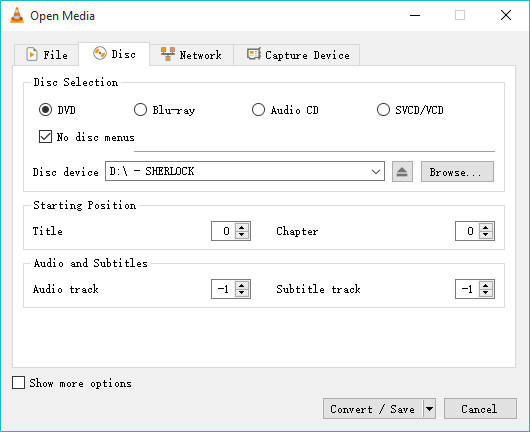Choose Audio CD as disc type
This screenshot has height=432, width=530.
point(258,110)
